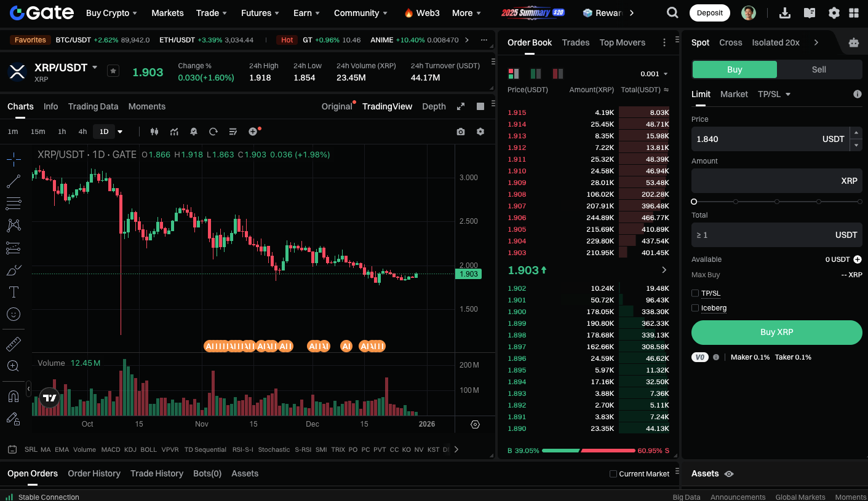This screenshot has height=501, width=868.
Task: Open the XRP/USDT pair selector dropdown
Action: click(95, 67)
